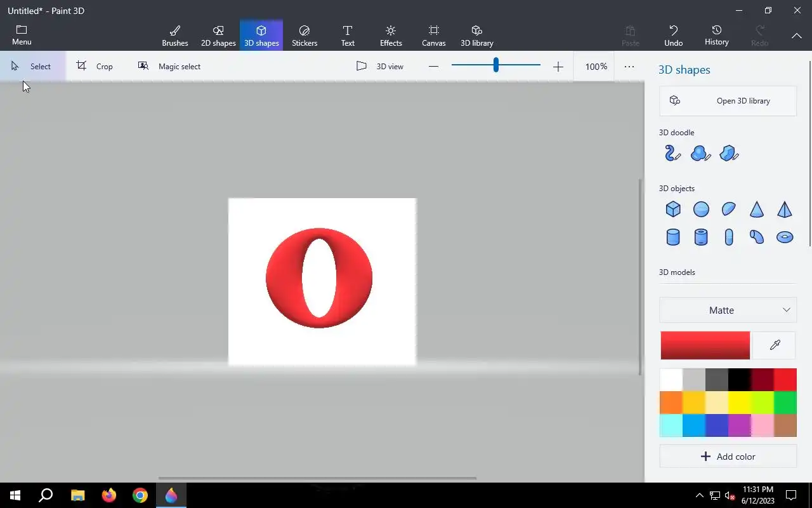
Task: Collapse the ribbon with the chevron
Action: tap(797, 36)
